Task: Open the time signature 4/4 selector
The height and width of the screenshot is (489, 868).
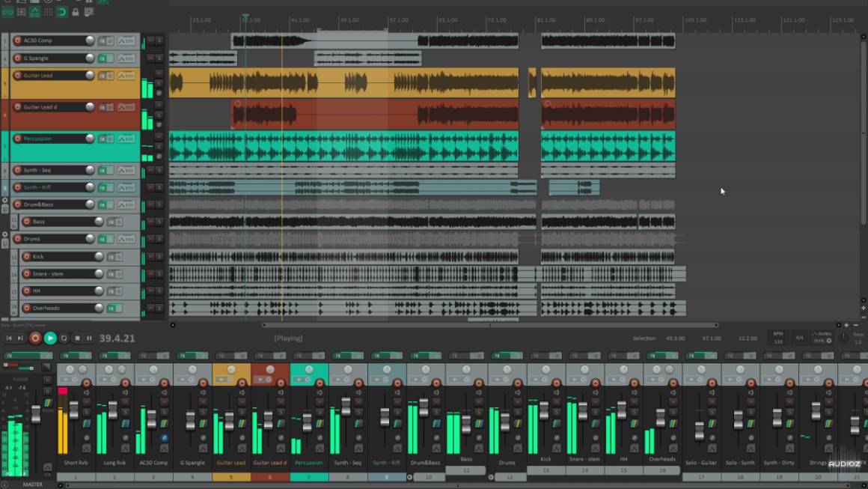Action: point(799,338)
